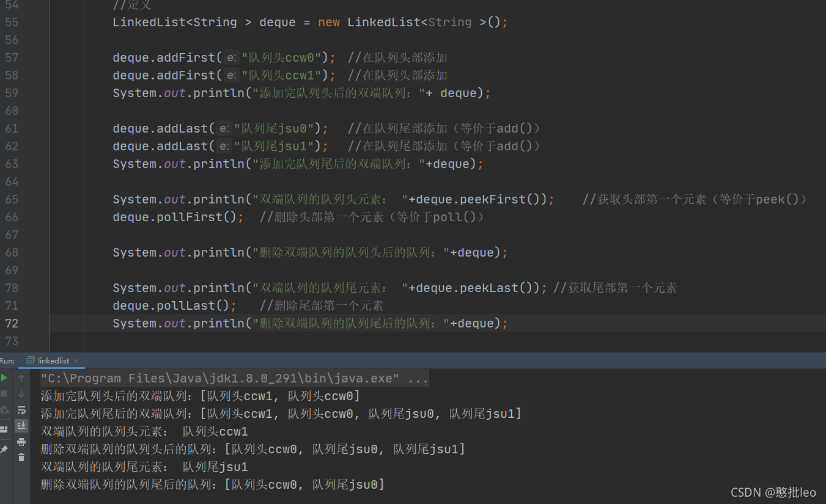Stop the running process square icon

click(x=4, y=394)
